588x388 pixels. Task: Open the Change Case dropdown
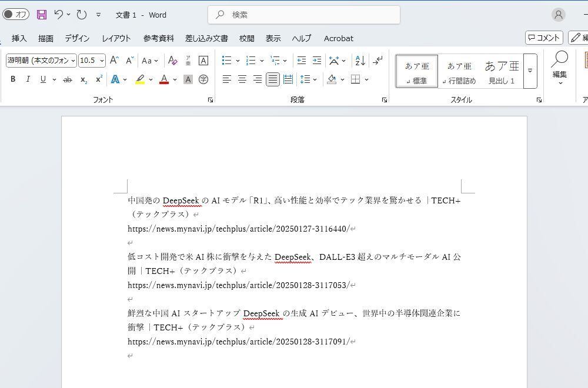coord(149,61)
